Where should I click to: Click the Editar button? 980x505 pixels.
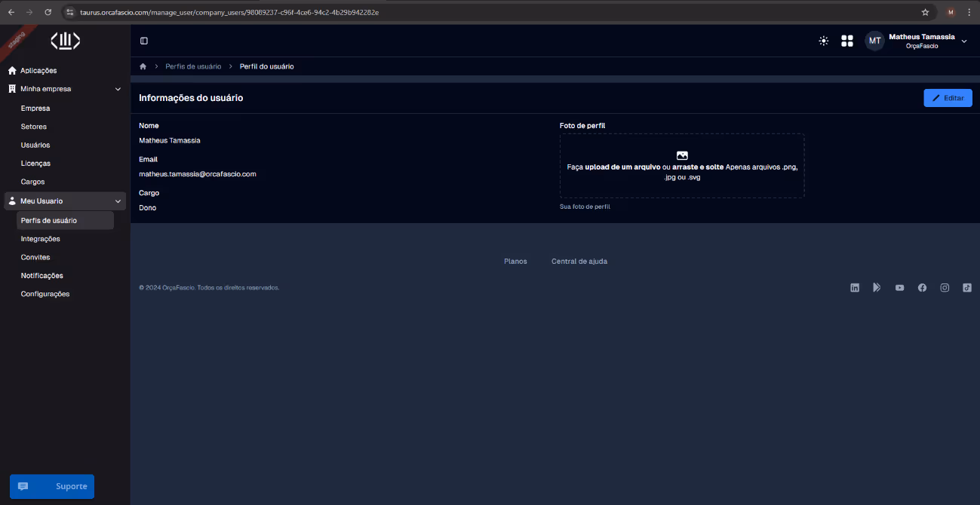(948, 98)
